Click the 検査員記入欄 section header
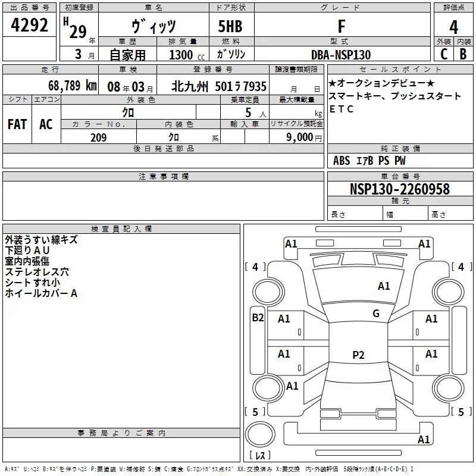This screenshot has width=476, height=476. pos(121,229)
